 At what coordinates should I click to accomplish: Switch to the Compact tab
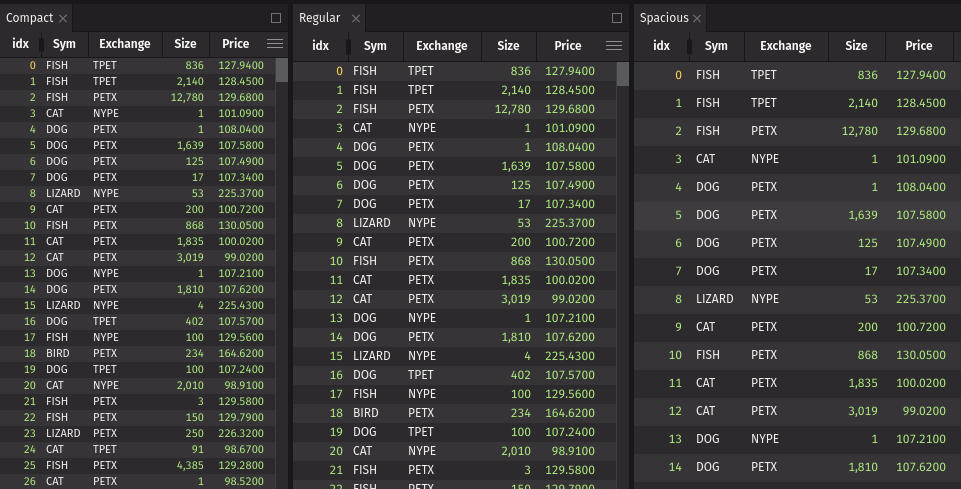30,18
